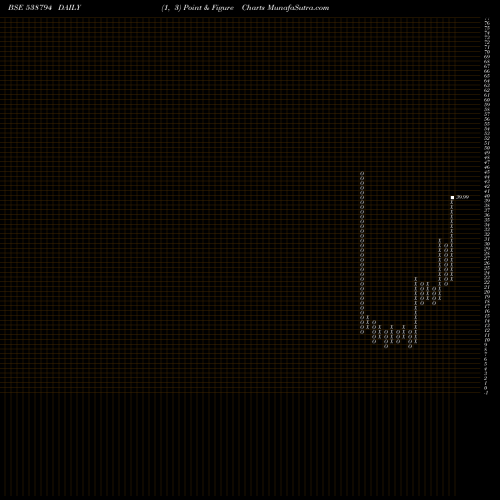
Task: Click the 'DAILY' label in the header
Action: click(x=69, y=8)
